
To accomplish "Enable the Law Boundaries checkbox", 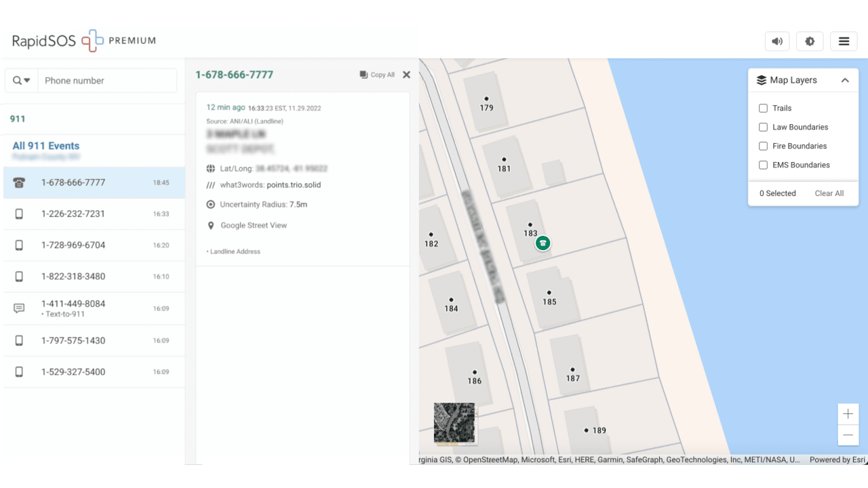I will [763, 127].
